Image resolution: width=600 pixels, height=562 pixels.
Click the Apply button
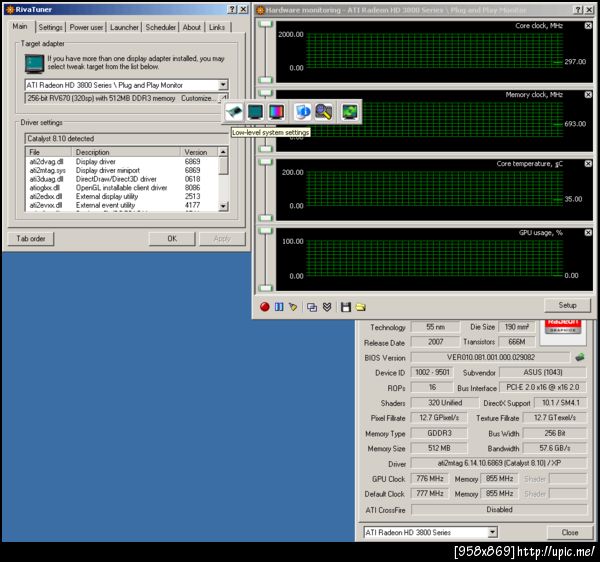(x=222, y=239)
